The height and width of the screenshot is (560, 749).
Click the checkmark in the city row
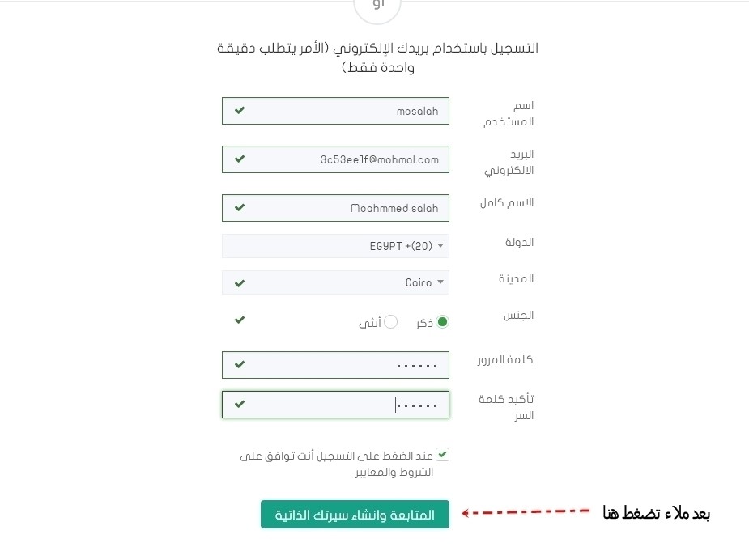[x=240, y=283]
